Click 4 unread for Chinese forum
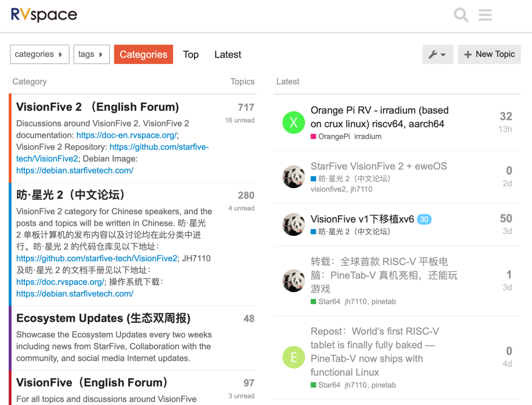532x405 pixels. pyautogui.click(x=241, y=208)
